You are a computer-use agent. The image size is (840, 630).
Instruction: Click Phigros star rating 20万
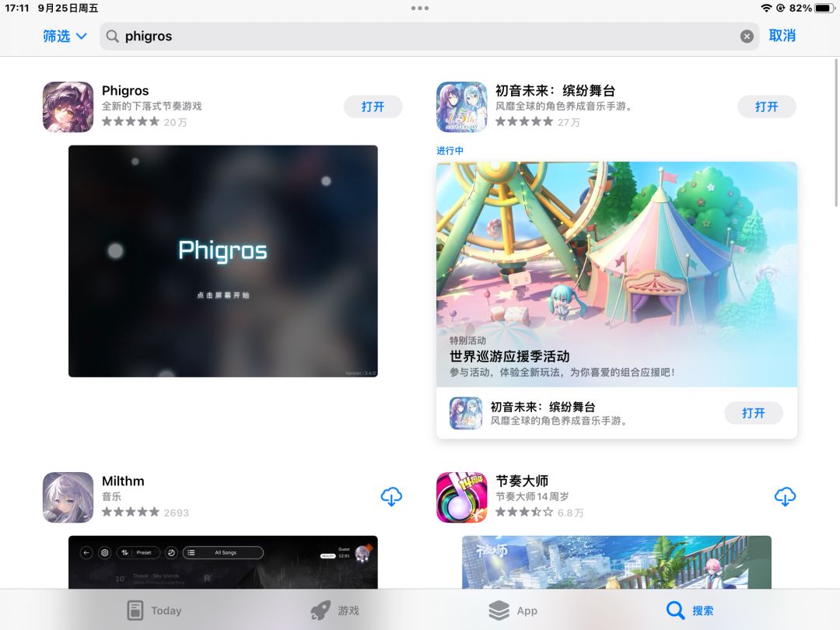145,122
